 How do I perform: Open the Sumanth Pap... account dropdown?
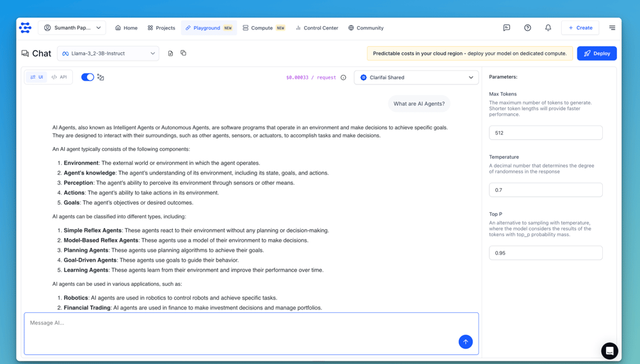coord(72,28)
